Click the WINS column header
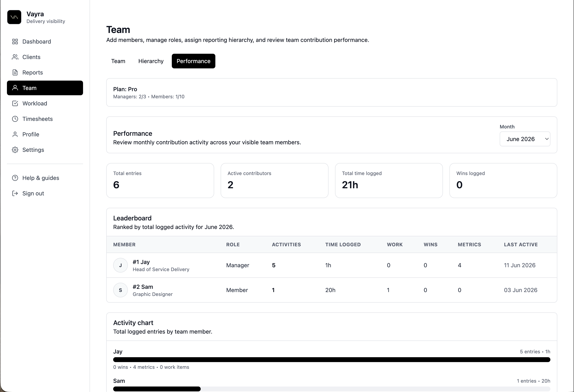This screenshot has height=392, width=574. (x=430, y=244)
